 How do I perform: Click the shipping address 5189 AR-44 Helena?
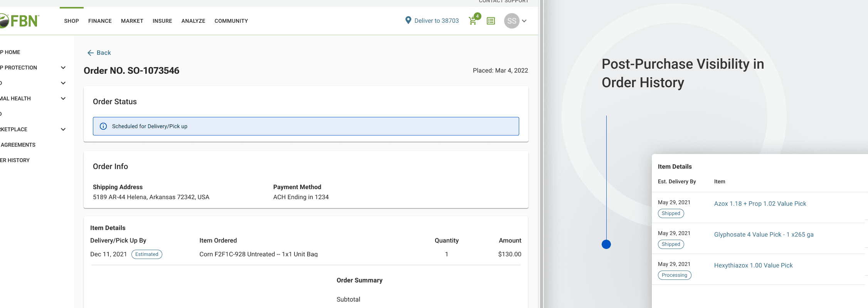click(151, 197)
